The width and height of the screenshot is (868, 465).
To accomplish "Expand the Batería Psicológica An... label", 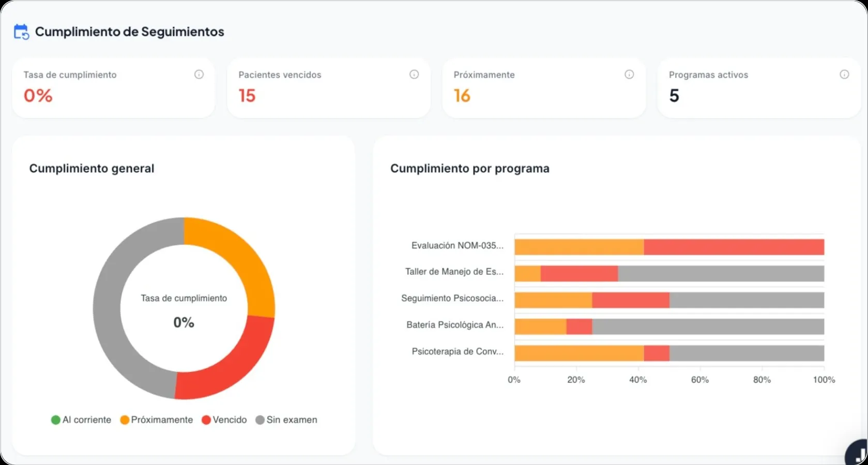I will click(454, 325).
